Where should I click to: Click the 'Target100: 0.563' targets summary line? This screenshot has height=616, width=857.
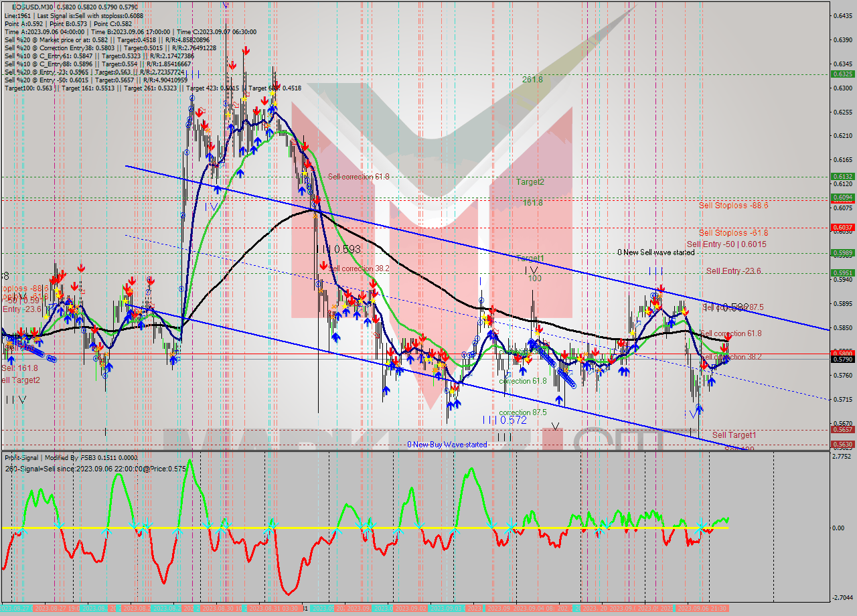click(153, 88)
